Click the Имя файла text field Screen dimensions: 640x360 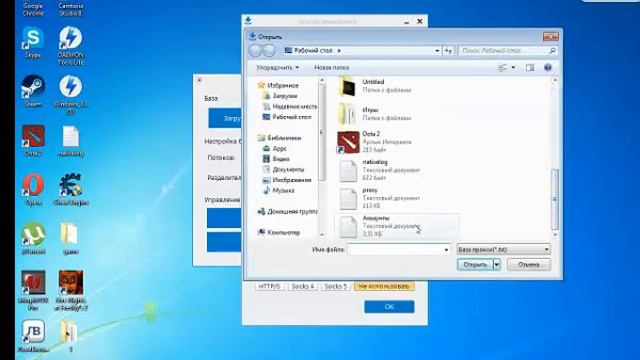(x=398, y=249)
